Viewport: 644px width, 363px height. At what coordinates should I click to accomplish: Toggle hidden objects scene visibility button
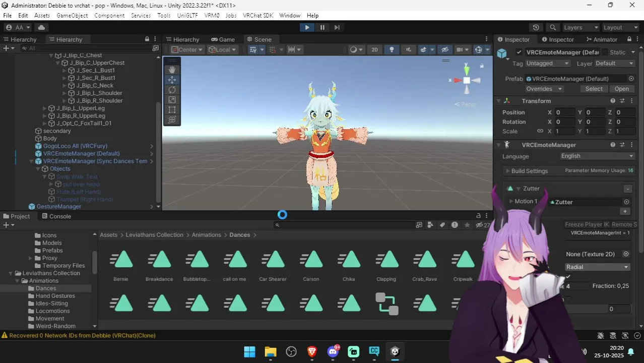click(444, 49)
